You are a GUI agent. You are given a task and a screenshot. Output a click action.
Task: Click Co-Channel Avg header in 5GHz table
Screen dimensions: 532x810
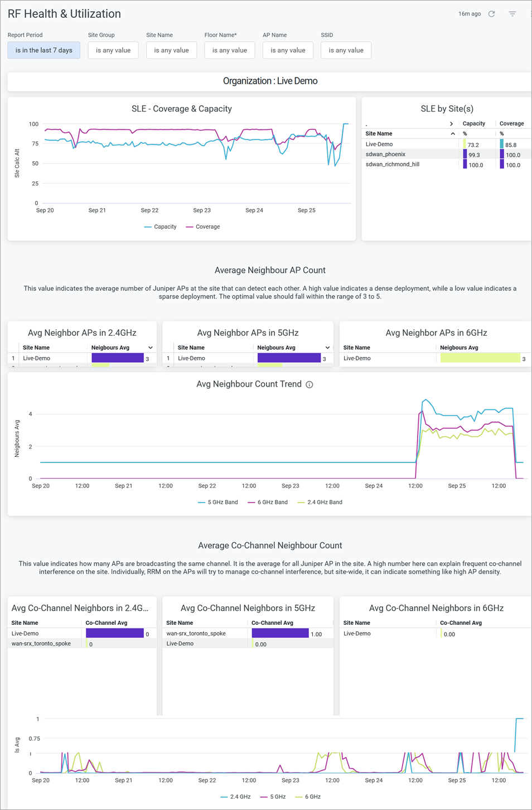(x=273, y=623)
